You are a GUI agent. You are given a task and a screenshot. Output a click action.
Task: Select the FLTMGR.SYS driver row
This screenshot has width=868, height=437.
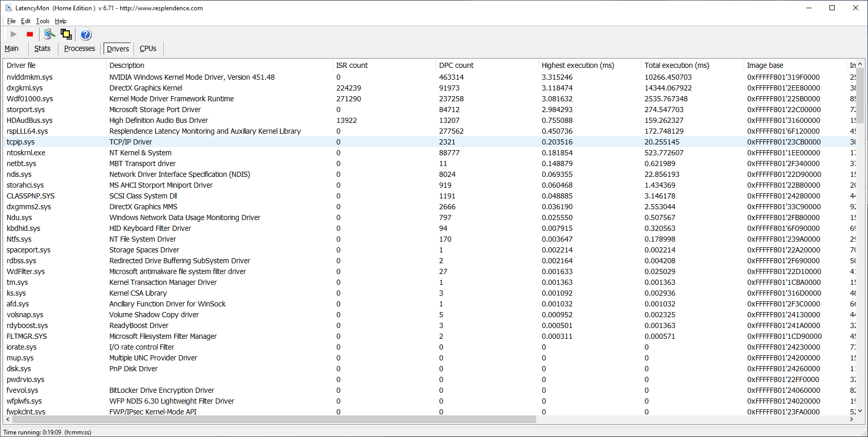pyautogui.click(x=429, y=336)
